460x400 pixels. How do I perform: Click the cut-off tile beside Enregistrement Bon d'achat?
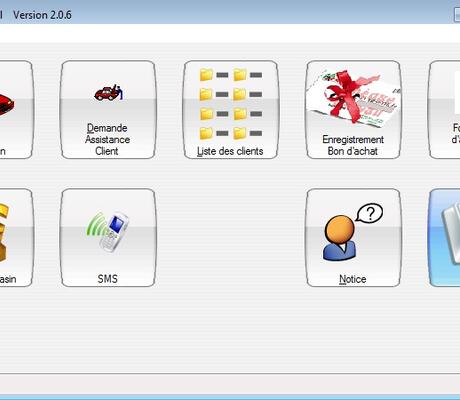pos(444,110)
